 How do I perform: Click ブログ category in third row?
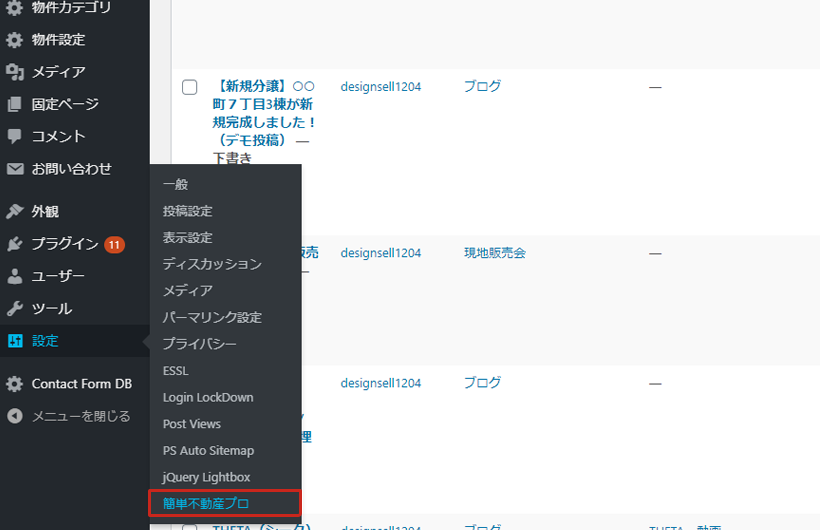pyautogui.click(x=482, y=383)
